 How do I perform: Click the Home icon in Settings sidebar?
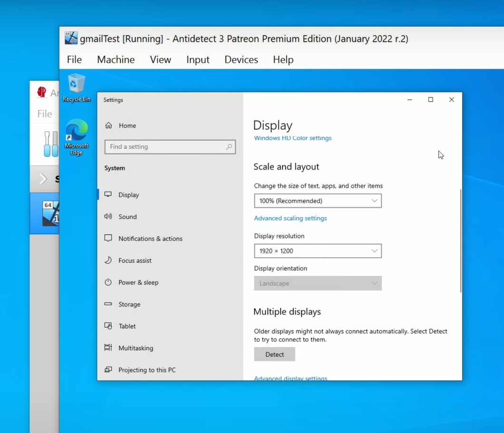[108, 125]
